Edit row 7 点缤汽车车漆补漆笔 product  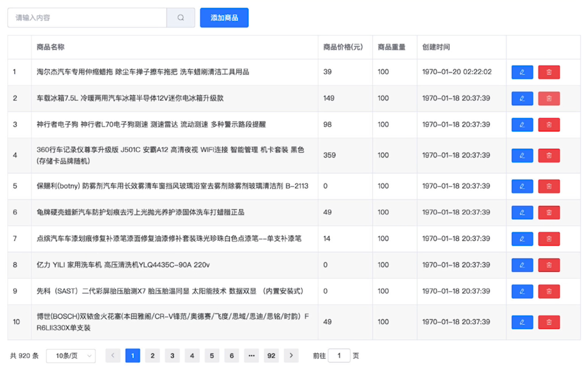[x=522, y=239]
